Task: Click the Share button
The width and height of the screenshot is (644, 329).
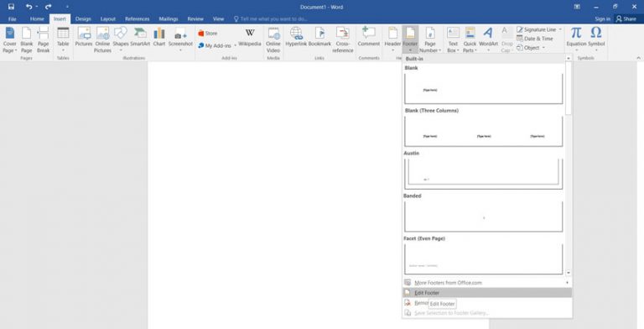Action: pyautogui.click(x=626, y=19)
